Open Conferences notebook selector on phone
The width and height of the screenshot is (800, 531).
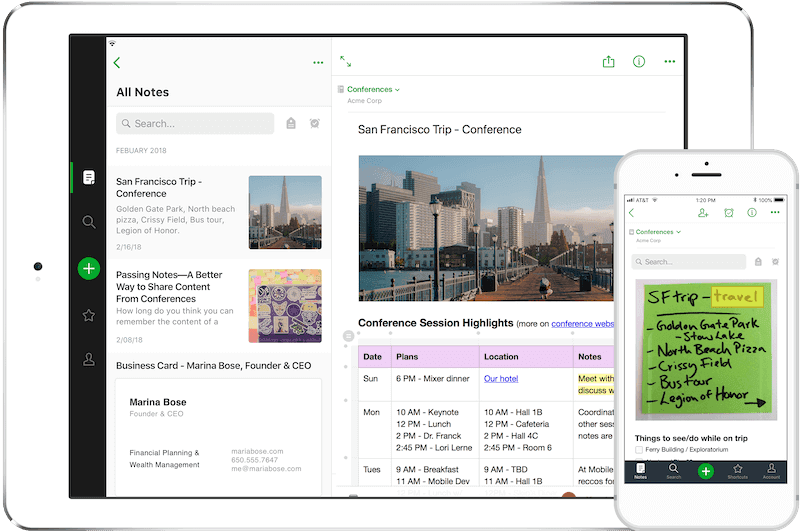coord(657,232)
